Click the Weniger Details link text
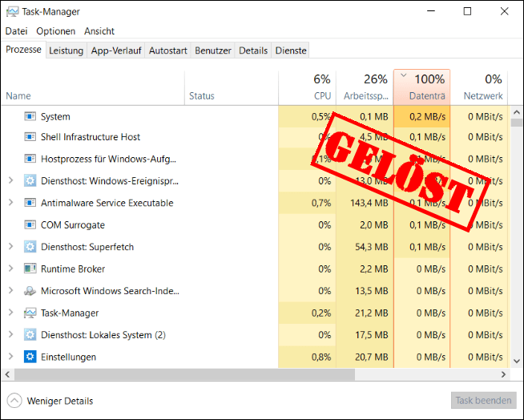This screenshot has height=420, width=524. pyautogui.click(x=60, y=401)
